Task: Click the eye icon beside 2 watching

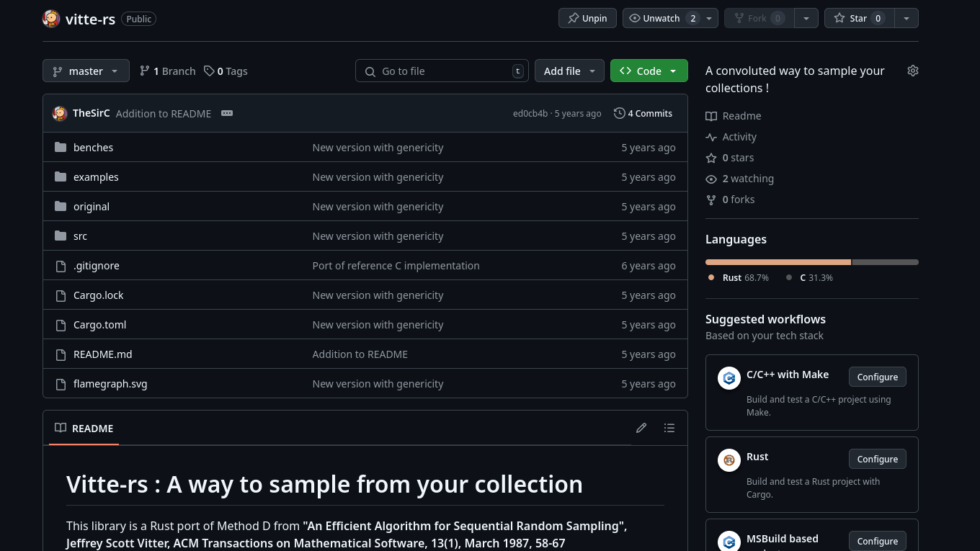Action: [711, 179]
